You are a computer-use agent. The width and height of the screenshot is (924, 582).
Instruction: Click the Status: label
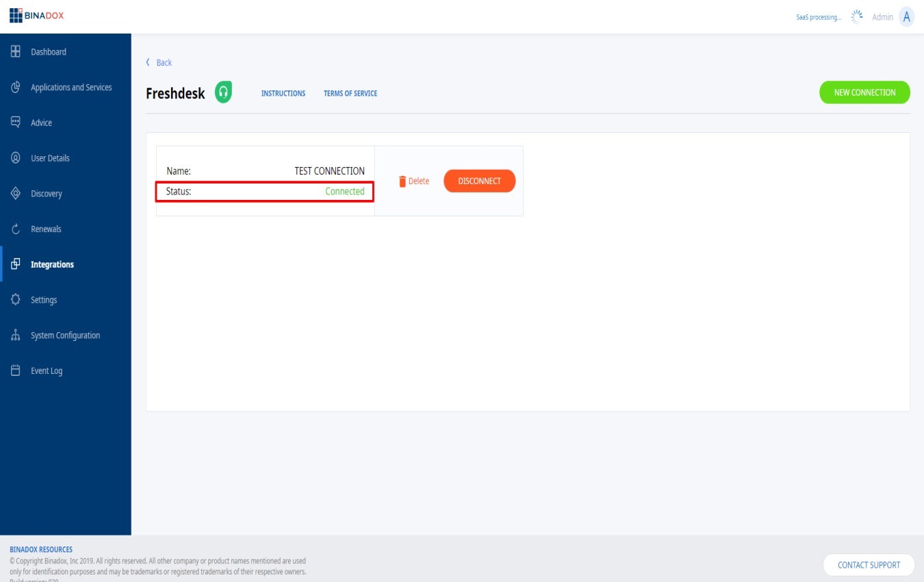[179, 191]
